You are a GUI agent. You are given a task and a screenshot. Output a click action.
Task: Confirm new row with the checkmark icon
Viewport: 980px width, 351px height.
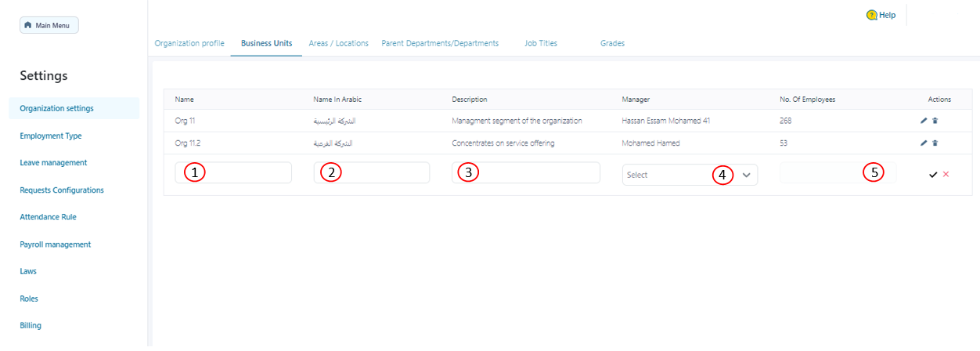(933, 175)
